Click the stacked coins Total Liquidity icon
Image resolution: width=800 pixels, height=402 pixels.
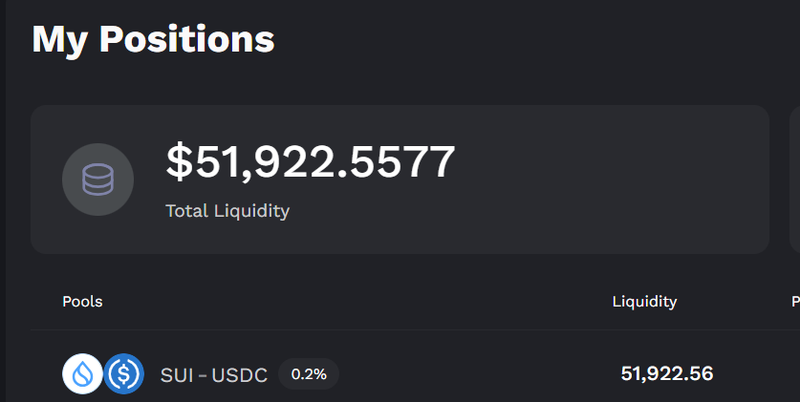point(98,180)
